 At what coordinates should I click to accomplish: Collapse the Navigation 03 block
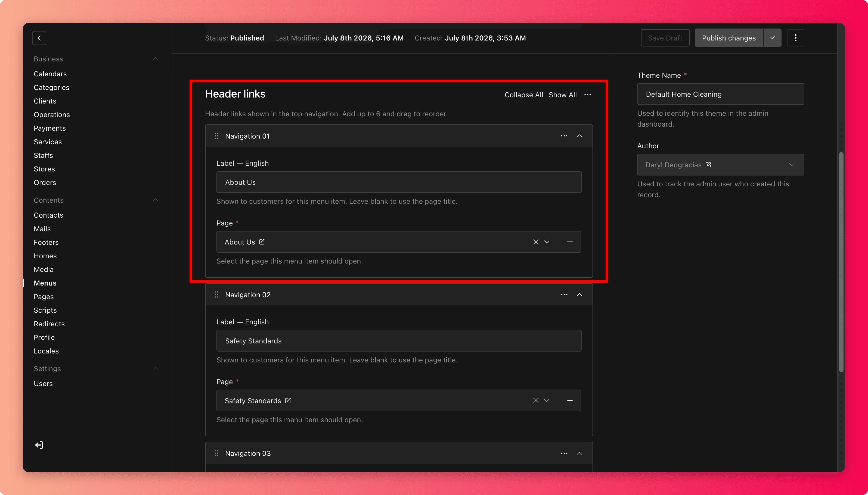[x=579, y=453]
